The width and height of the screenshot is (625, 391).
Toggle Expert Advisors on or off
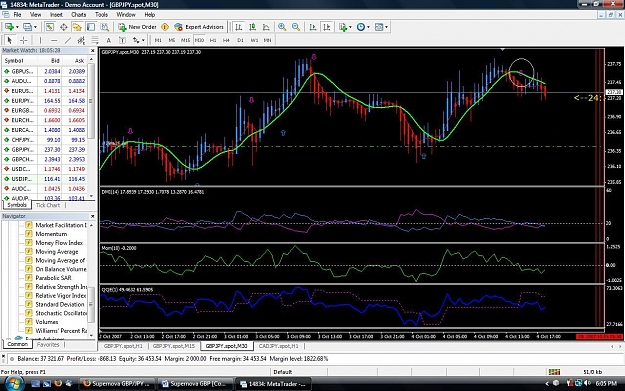(x=199, y=27)
